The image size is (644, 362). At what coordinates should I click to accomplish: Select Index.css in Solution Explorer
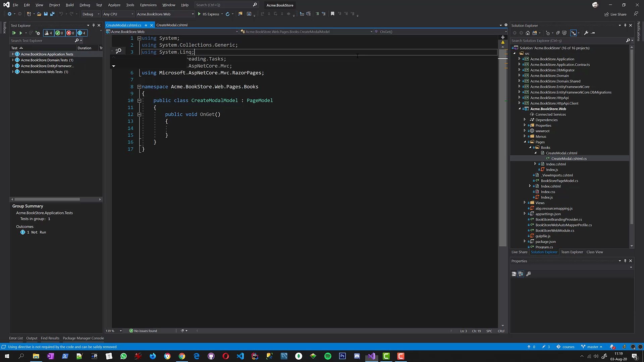pos(548,192)
